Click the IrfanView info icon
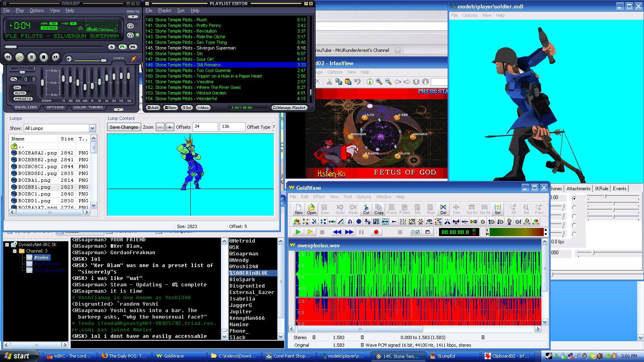This screenshot has width=644, height=362. [369, 82]
